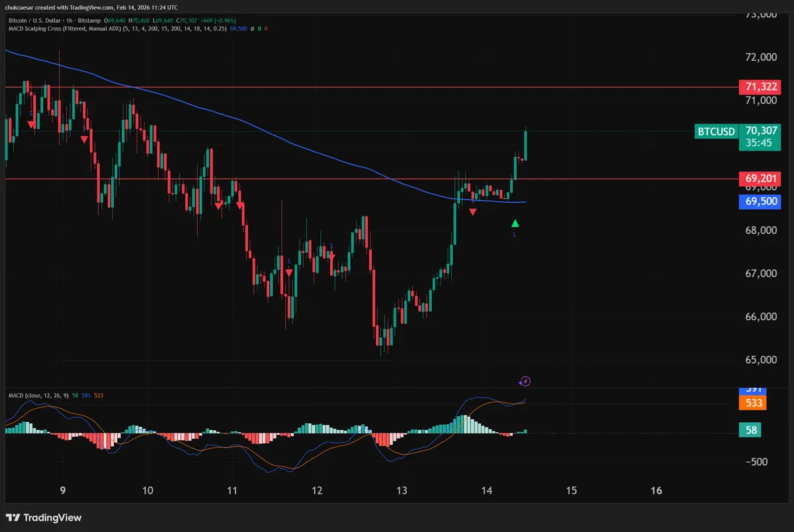Image resolution: width=794 pixels, height=532 pixels.
Task: Click date 16 on the time axis
Action: [x=656, y=491]
